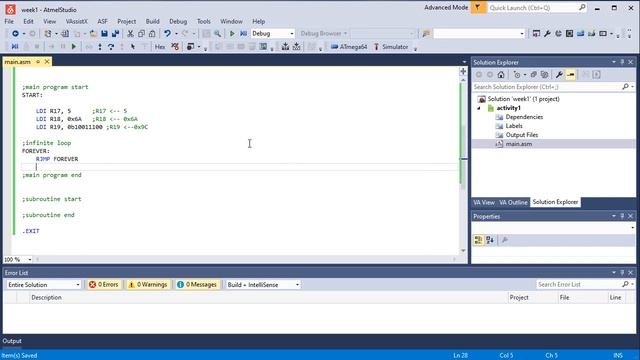Close the main.asm tab
640x360 pixels.
47,62
